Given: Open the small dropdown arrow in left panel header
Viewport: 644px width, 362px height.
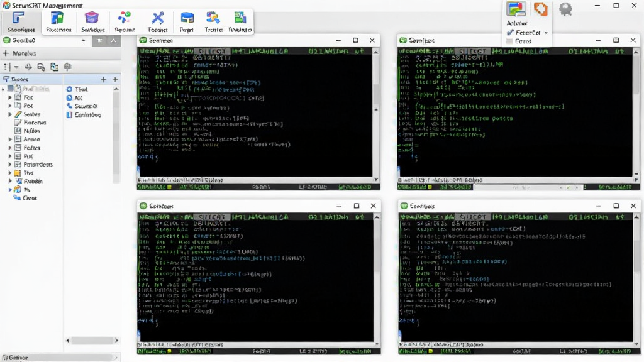Looking at the screenshot, I should coord(84,40).
